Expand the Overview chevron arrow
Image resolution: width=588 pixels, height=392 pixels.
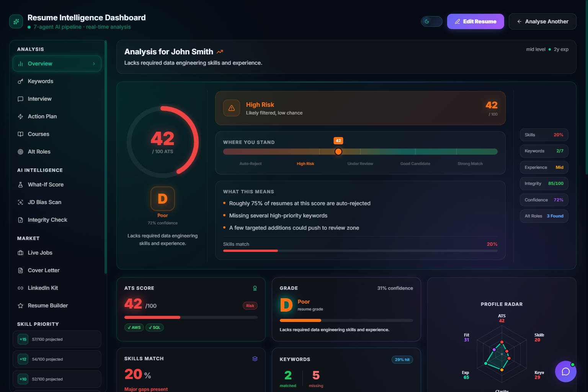tap(94, 64)
